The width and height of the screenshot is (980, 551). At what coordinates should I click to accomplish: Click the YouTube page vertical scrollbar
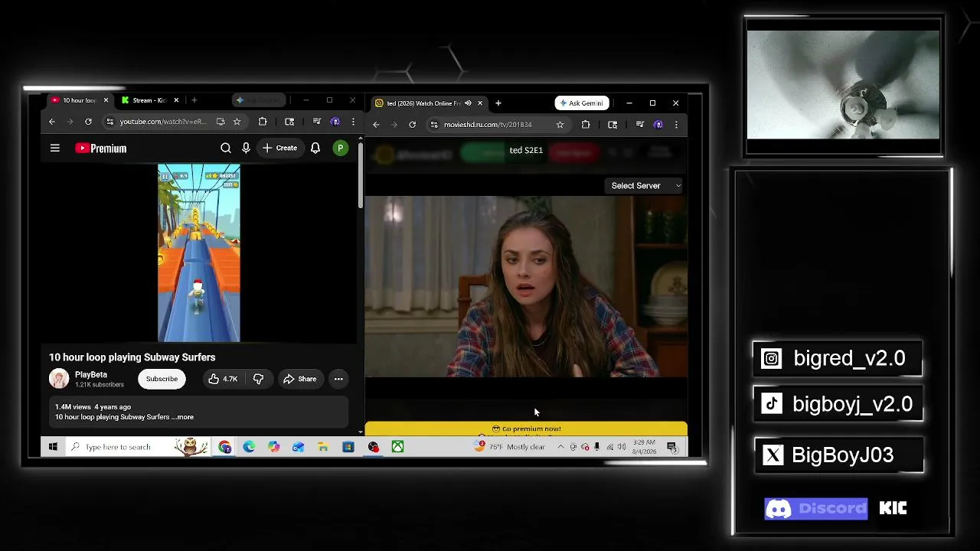pyautogui.click(x=360, y=174)
